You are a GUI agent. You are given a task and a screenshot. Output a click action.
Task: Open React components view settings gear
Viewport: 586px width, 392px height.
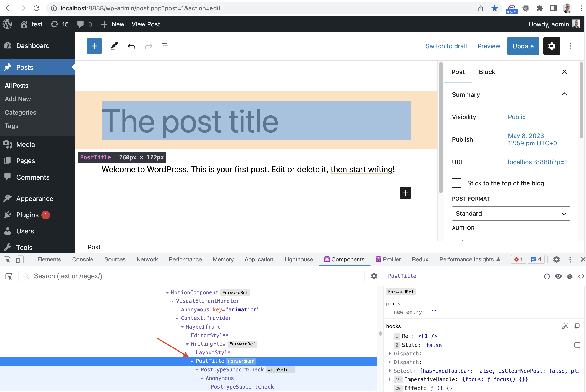pos(374,276)
